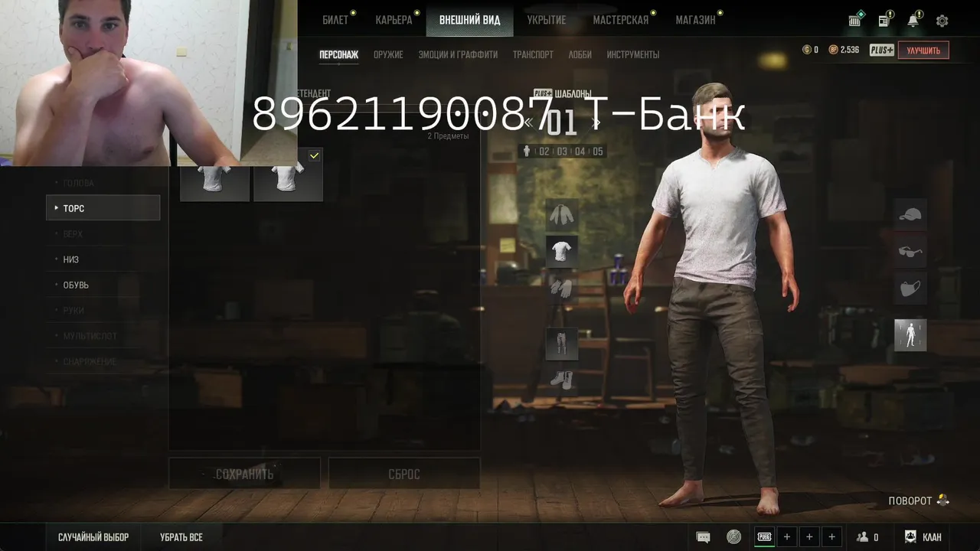
Task: Switch to ТРАНСПОРТ sub-tab
Action: pyautogui.click(x=533, y=55)
